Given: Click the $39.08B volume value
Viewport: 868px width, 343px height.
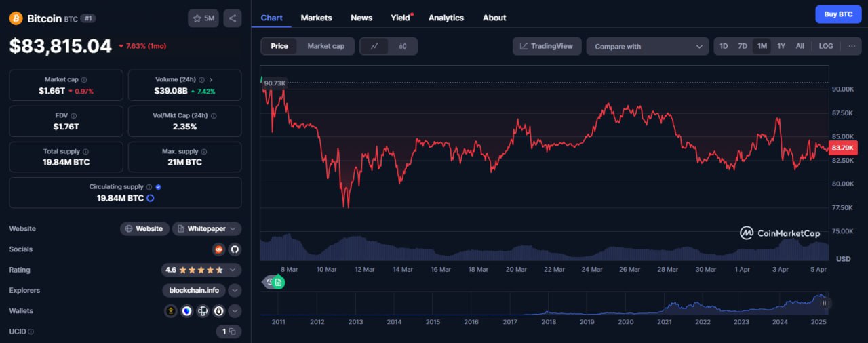Looking at the screenshot, I should point(170,90).
